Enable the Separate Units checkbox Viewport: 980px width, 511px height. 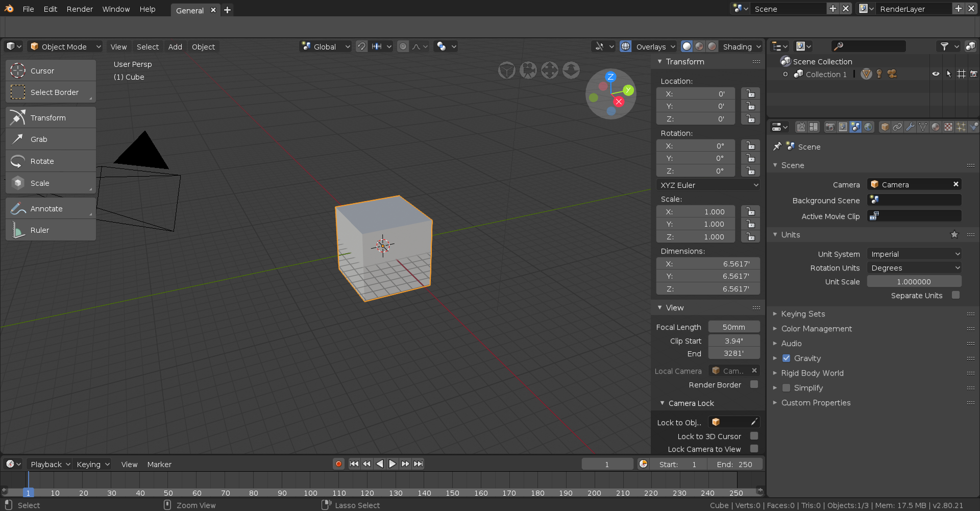(x=955, y=295)
